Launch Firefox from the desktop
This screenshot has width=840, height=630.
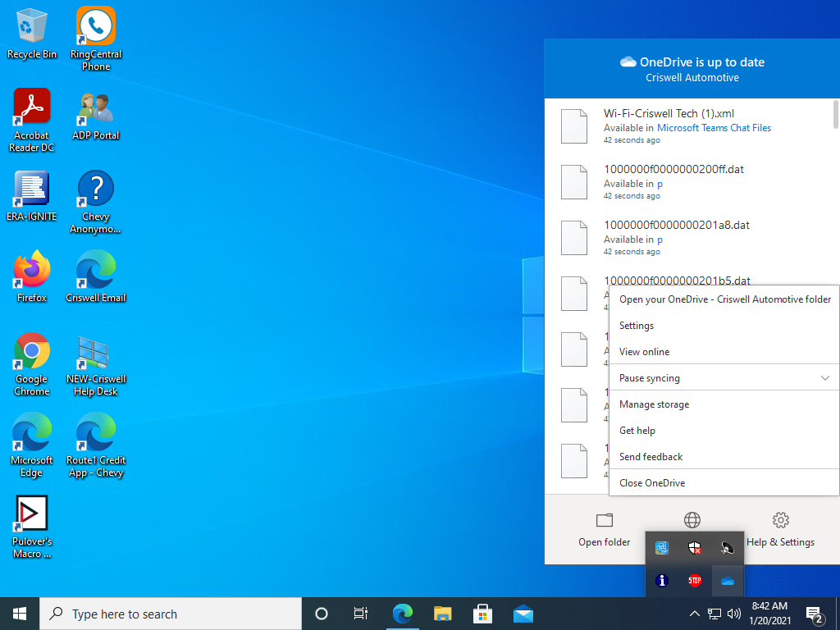(32, 276)
